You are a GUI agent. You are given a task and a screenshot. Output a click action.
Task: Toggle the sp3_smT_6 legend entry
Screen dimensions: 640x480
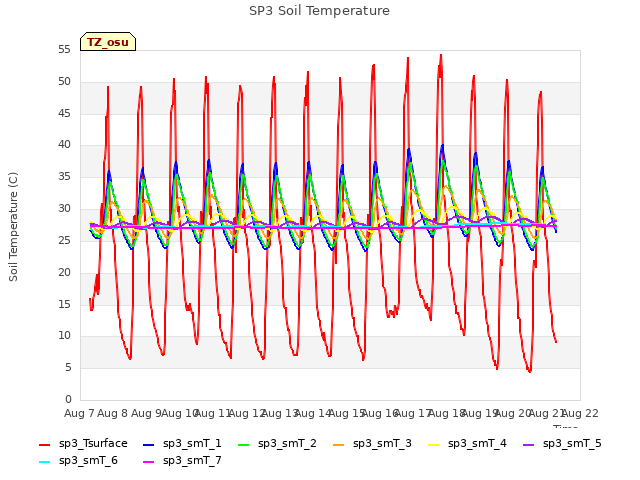(x=78, y=461)
